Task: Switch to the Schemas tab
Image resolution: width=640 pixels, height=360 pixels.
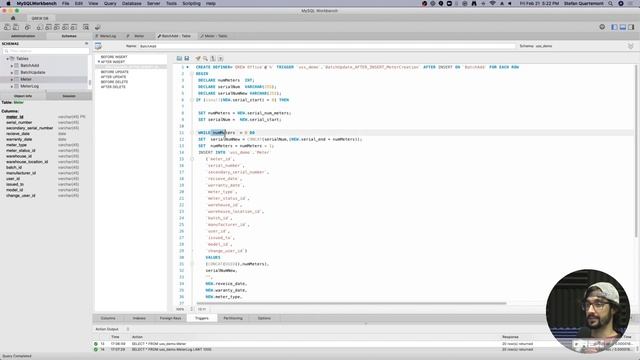Action: coord(69,36)
